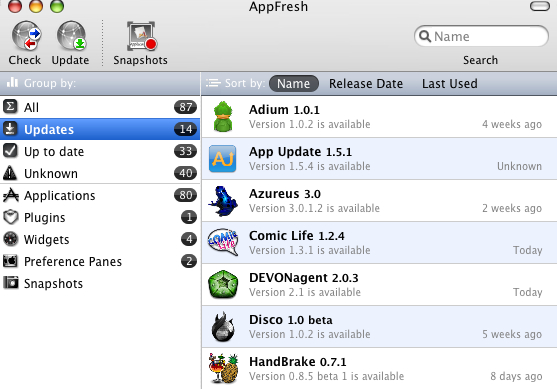The height and width of the screenshot is (389, 557).
Task: Click the list icon next to Sort by
Action: (x=213, y=83)
